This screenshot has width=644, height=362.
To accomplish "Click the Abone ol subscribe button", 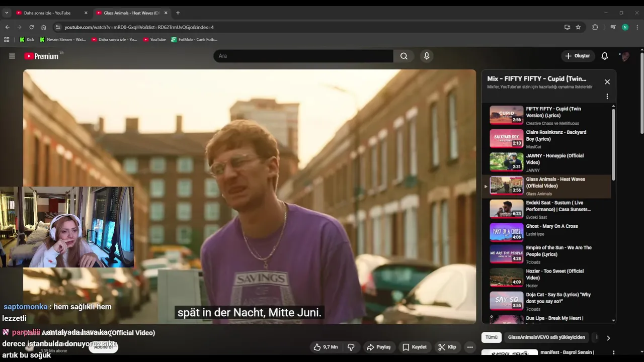I will coord(103,347).
